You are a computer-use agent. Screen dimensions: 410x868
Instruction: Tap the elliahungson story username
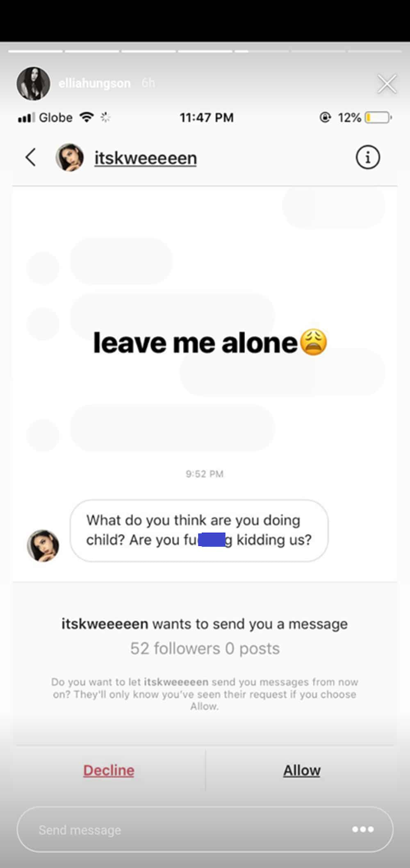(x=94, y=83)
